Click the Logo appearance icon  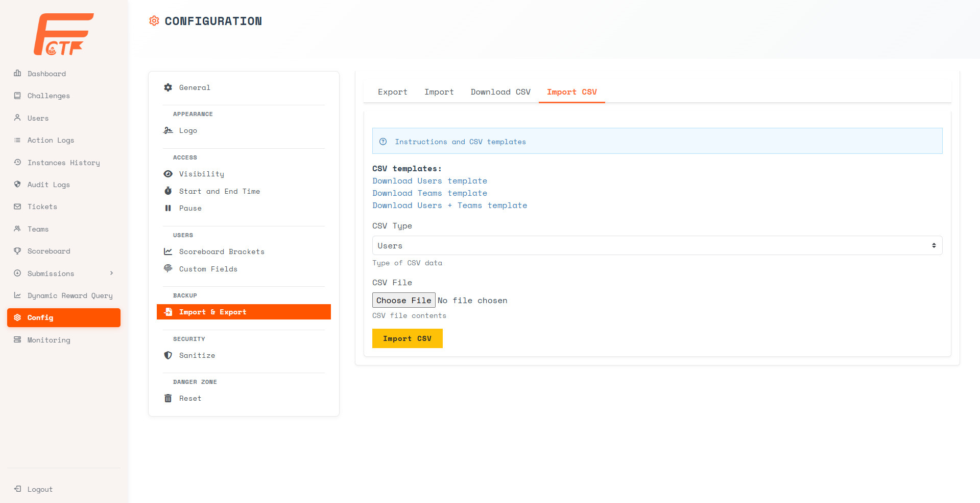[x=168, y=130]
